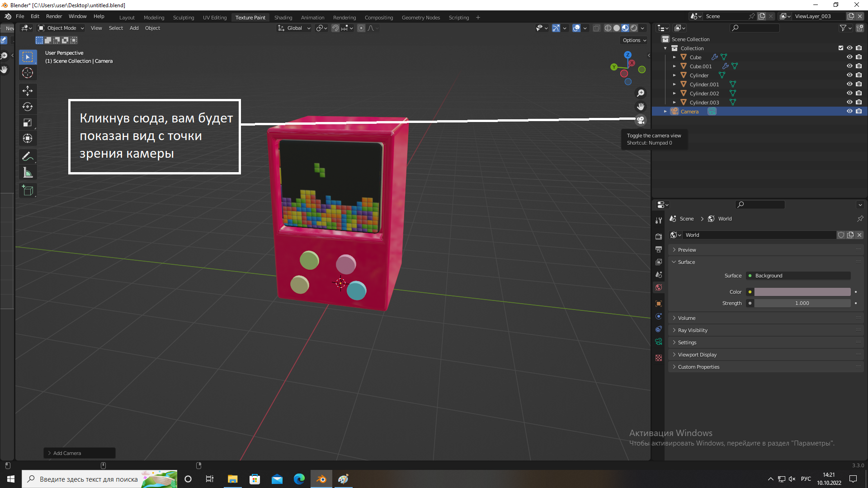Collapse the Collection tree

tap(665, 48)
